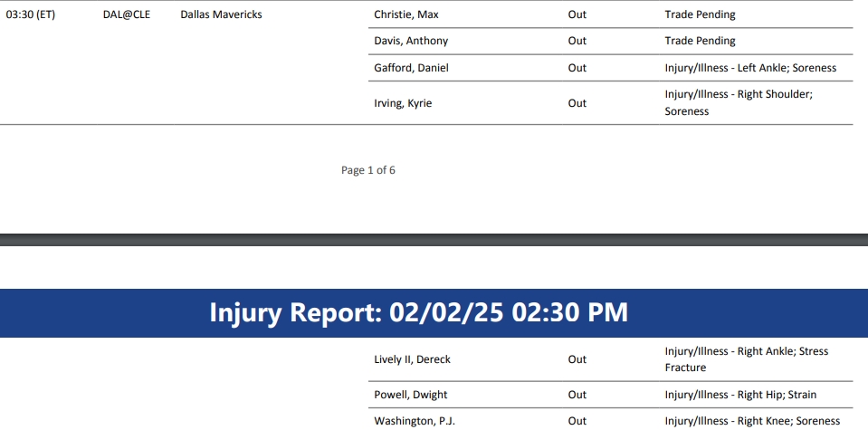868x430 pixels.
Task: Click the Left Ankle; Soreness injury reason
Action: (x=750, y=68)
